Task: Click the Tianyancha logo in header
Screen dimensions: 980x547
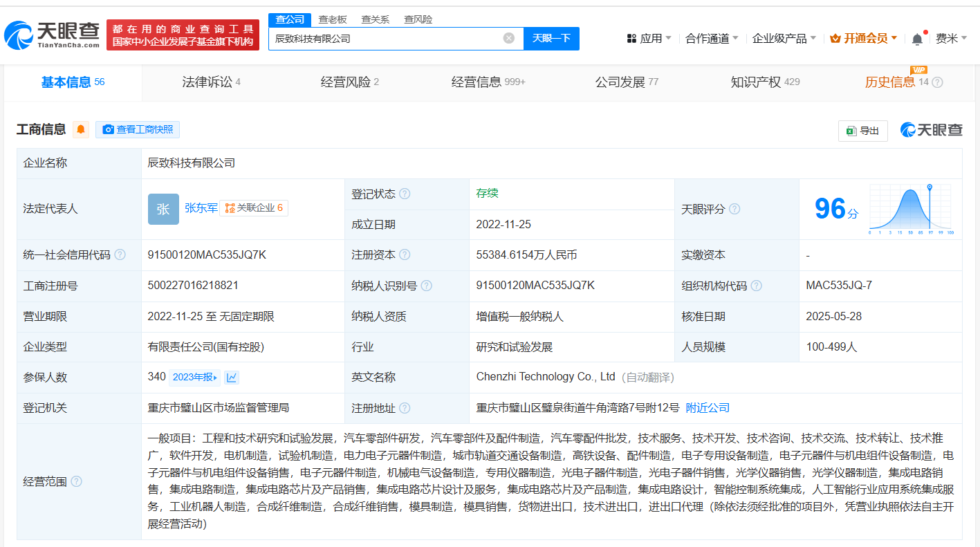Action: tap(53, 35)
